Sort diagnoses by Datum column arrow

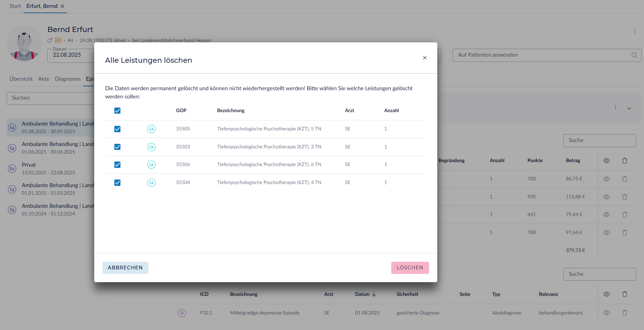(x=374, y=294)
